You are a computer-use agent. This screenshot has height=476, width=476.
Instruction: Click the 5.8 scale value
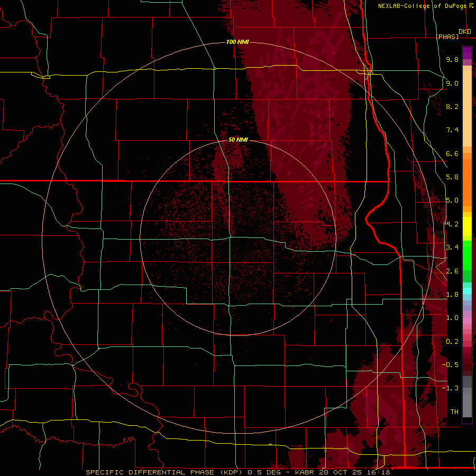(x=452, y=177)
